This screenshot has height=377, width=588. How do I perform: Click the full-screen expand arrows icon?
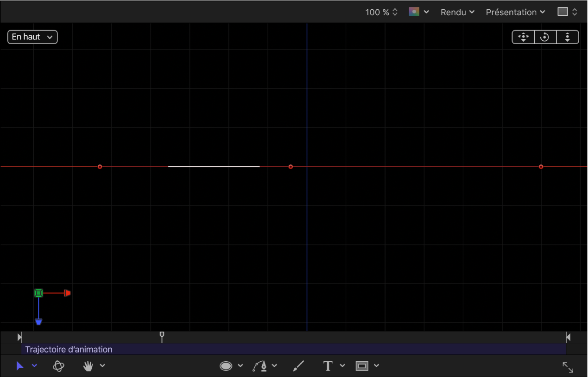click(568, 367)
